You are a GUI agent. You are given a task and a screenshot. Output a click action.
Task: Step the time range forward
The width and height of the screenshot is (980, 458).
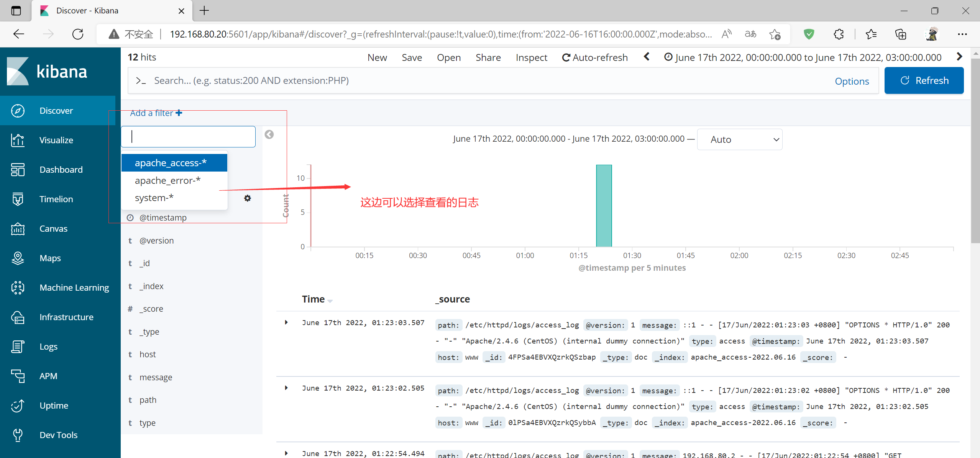959,57
